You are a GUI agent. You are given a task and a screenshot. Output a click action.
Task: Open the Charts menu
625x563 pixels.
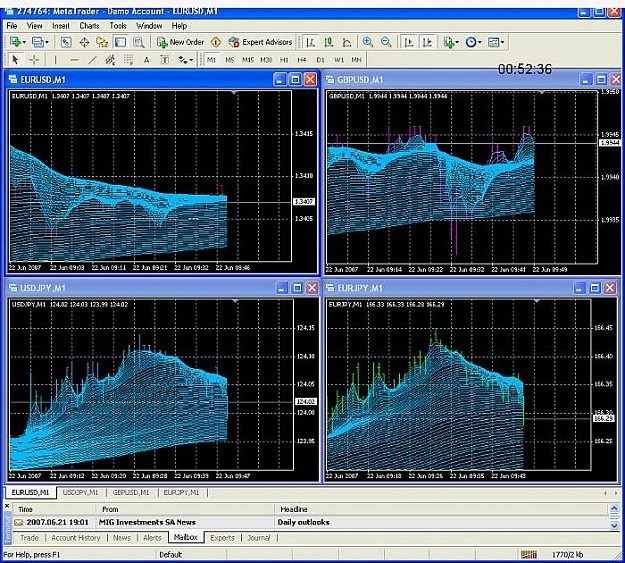coord(89,26)
